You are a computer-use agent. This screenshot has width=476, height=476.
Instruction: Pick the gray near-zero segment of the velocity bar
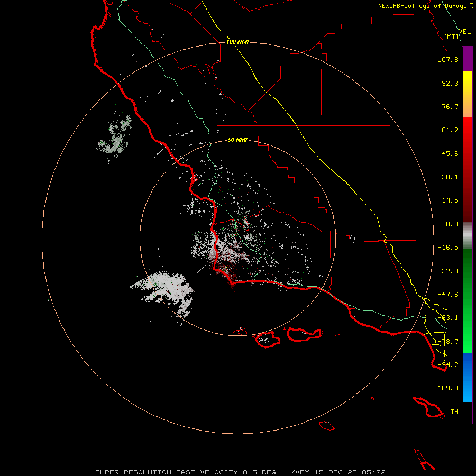pos(467,235)
